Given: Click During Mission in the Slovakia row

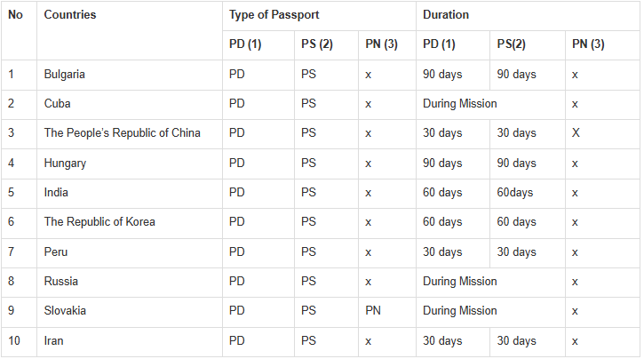Looking at the screenshot, I should pos(459,311).
